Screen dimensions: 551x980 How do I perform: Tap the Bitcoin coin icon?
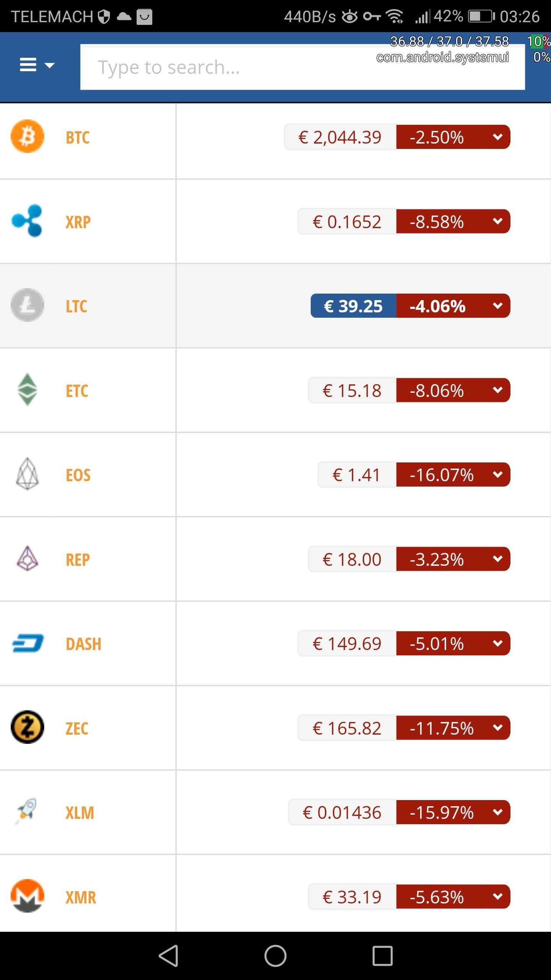click(27, 137)
